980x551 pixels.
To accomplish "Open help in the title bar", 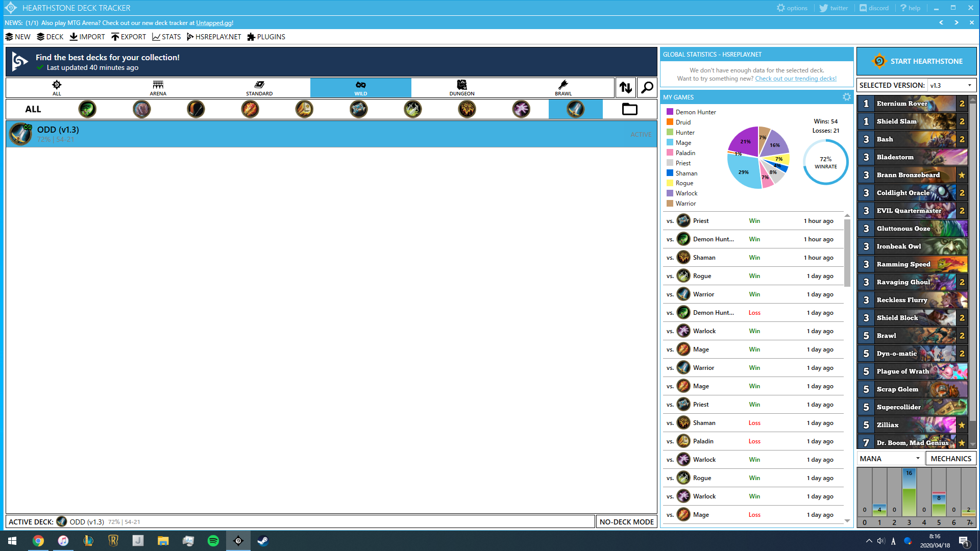I will pyautogui.click(x=910, y=8).
